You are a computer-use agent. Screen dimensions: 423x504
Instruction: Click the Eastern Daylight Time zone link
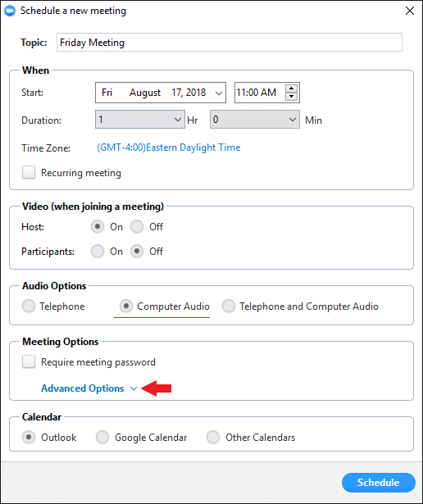(x=169, y=148)
